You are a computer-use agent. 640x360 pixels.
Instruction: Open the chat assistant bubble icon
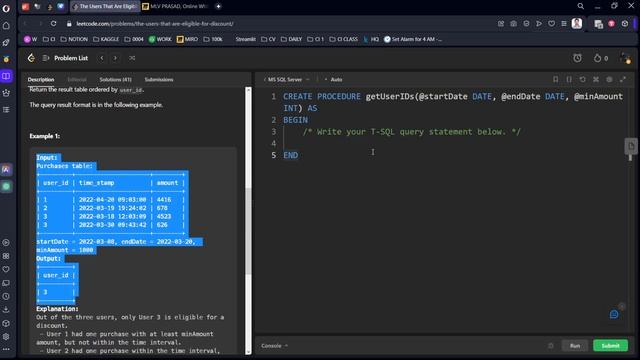(x=614, y=314)
